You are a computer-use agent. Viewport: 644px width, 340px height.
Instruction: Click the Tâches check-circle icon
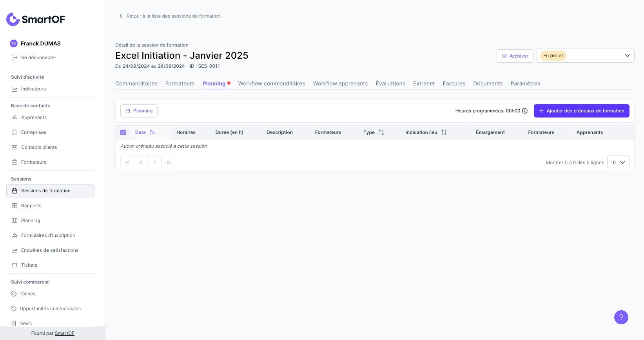[14, 294]
